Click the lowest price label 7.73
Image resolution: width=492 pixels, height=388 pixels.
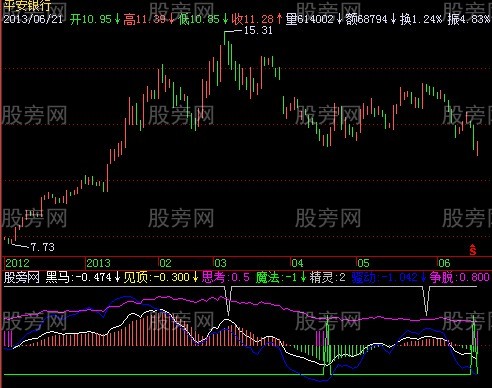pos(42,247)
